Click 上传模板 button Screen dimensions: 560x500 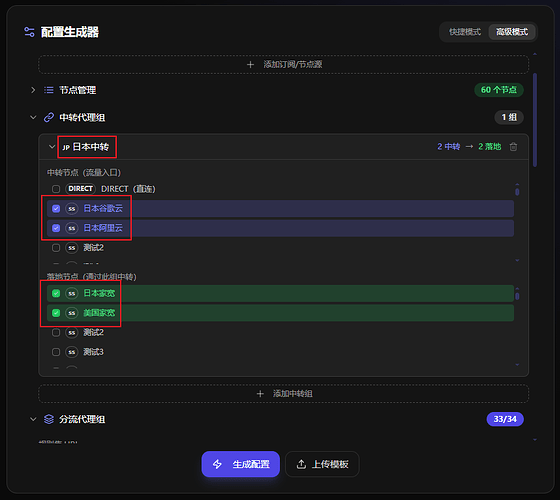tap(322, 464)
